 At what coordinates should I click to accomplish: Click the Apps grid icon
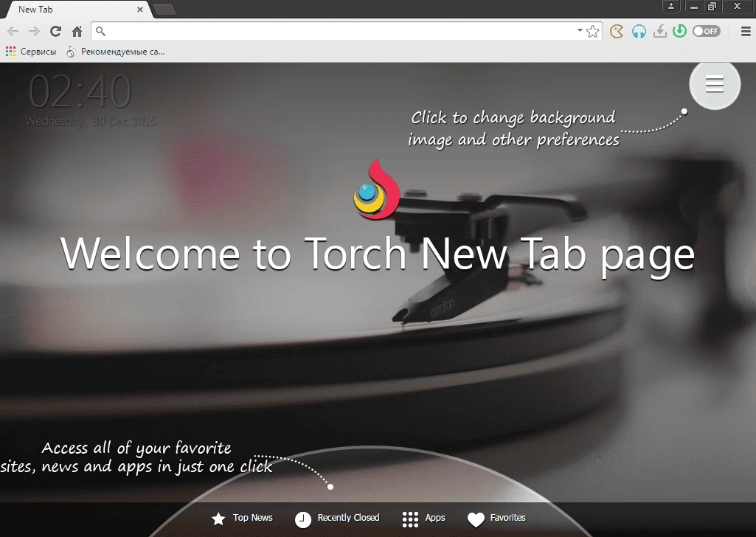pyautogui.click(x=410, y=519)
